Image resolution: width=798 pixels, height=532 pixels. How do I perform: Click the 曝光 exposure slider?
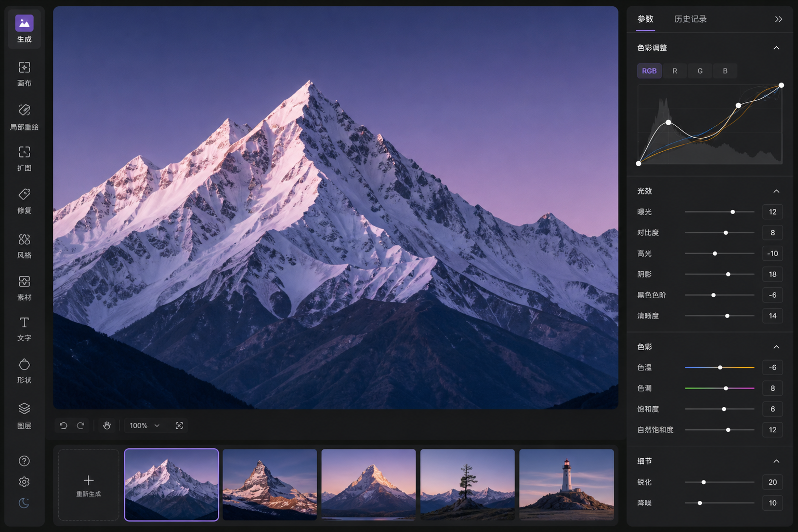click(719, 212)
